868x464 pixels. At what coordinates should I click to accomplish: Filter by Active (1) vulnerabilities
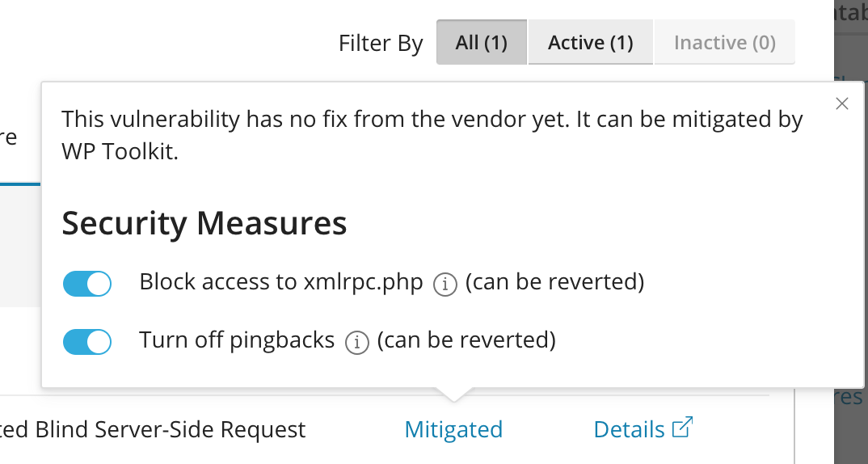click(590, 42)
